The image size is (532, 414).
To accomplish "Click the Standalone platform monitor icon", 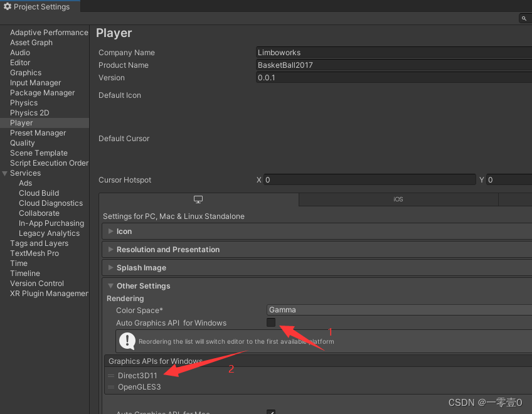I will pyautogui.click(x=198, y=198).
